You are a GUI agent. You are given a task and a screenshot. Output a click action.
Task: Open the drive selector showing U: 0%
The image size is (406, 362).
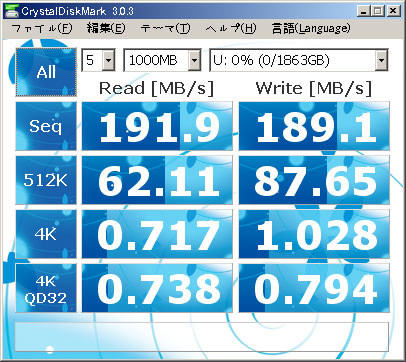(381, 60)
